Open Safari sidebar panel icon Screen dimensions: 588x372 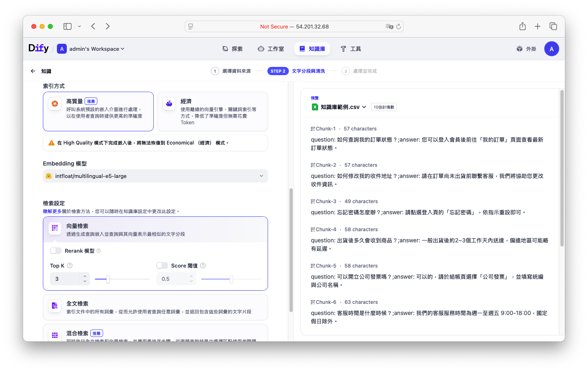[x=68, y=26]
